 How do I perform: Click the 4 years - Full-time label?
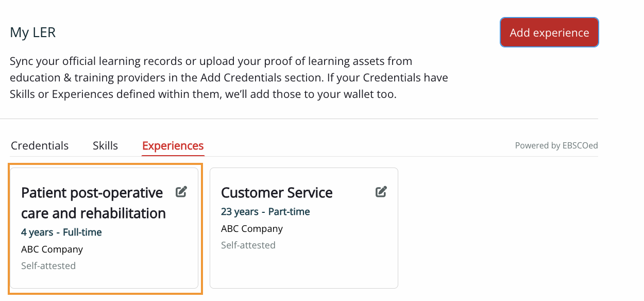tap(61, 232)
